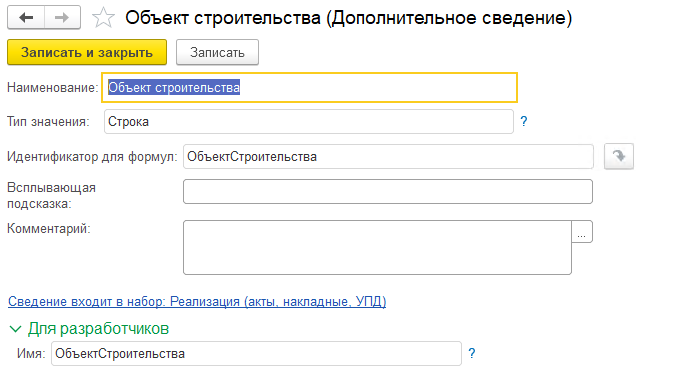The width and height of the screenshot is (693, 383).
Task: Click the Записать button
Action: [217, 53]
